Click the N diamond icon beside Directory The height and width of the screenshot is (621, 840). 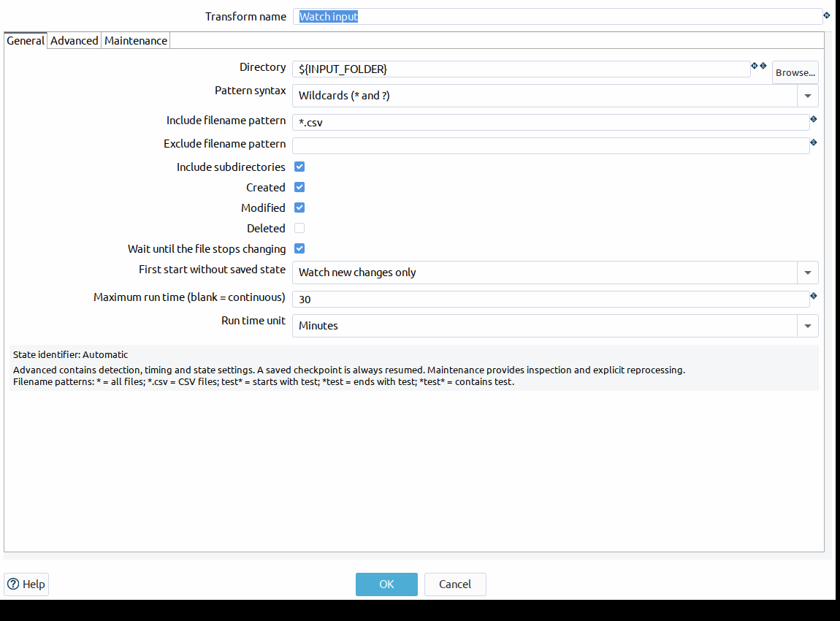click(755, 66)
